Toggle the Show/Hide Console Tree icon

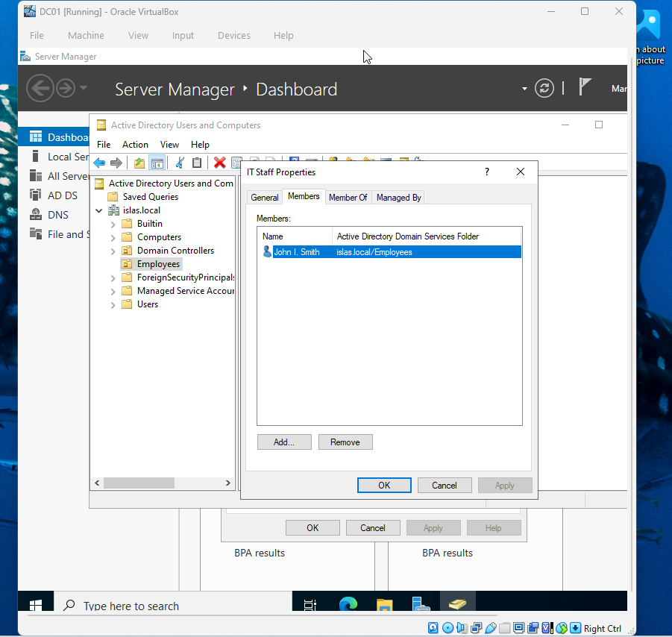[x=157, y=163]
